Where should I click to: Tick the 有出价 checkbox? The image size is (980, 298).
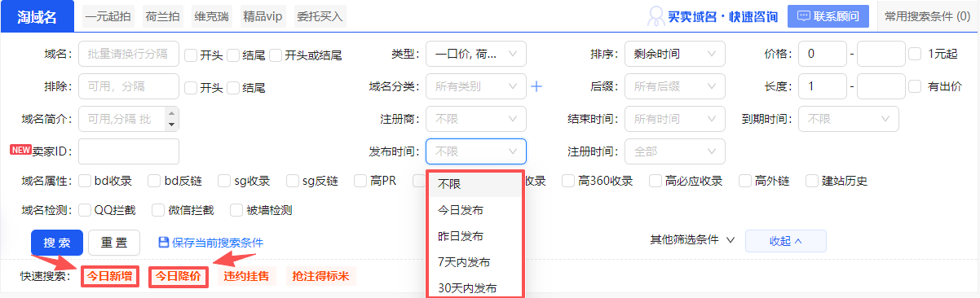click(915, 85)
